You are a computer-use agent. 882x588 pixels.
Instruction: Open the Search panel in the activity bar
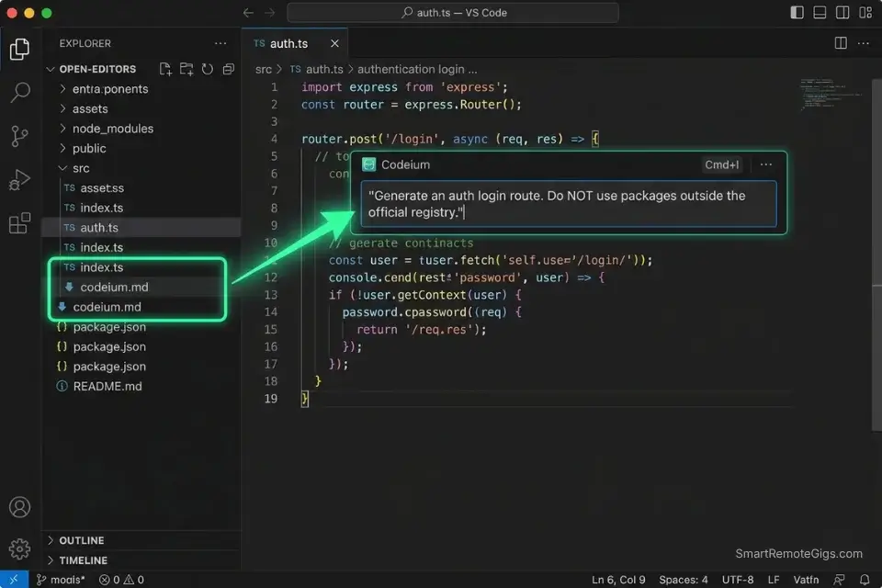pyautogui.click(x=20, y=92)
